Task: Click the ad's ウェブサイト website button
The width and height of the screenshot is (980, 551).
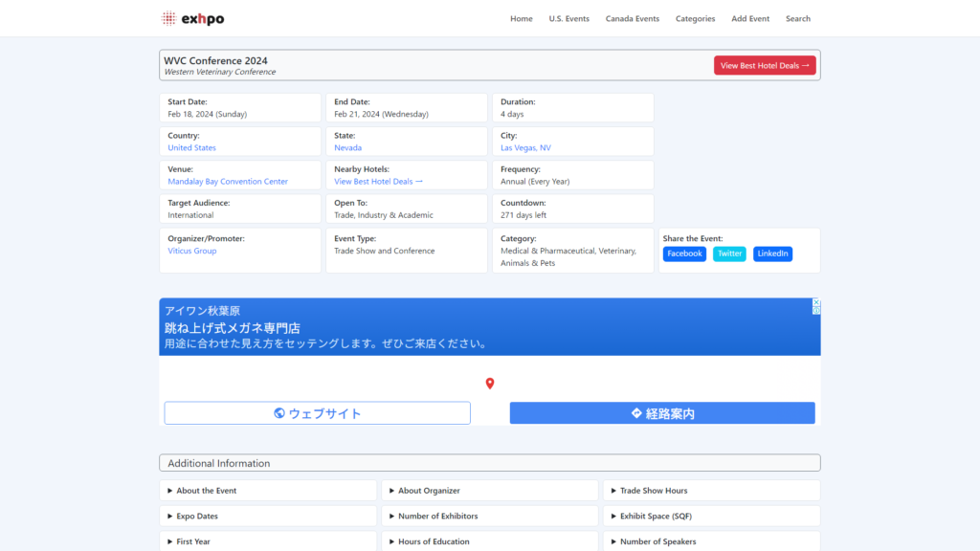Action: pyautogui.click(x=318, y=413)
